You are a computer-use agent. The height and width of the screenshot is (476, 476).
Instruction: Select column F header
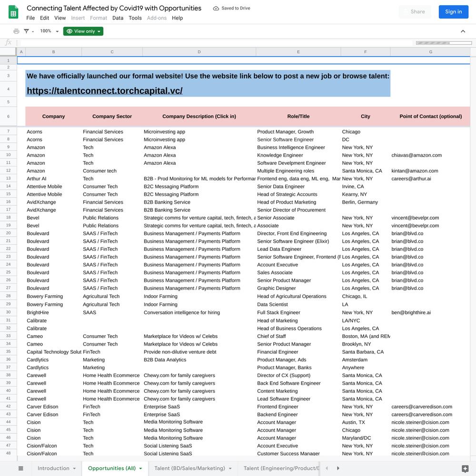366,52
